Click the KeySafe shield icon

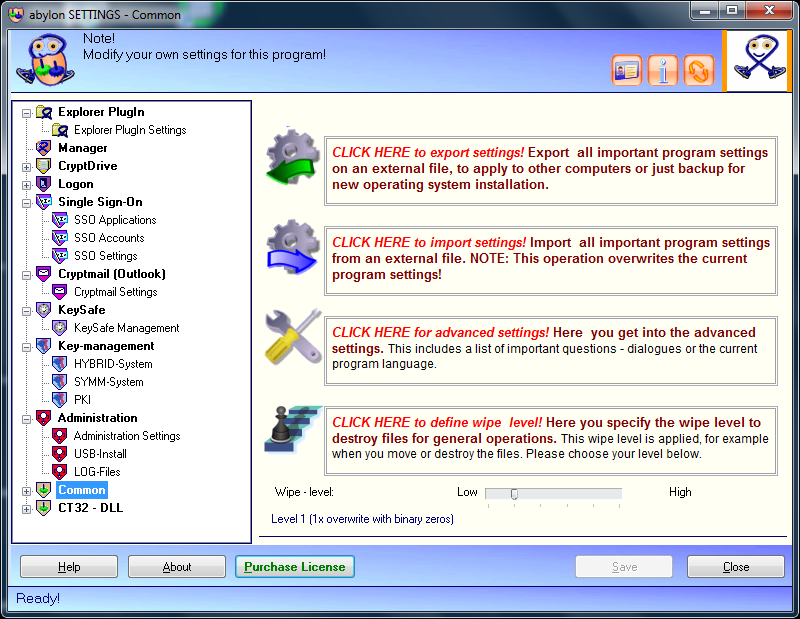coord(44,310)
